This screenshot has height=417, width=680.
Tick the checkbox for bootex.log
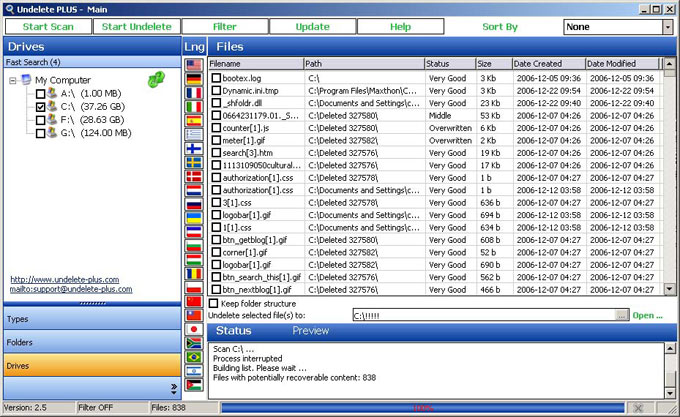tap(216, 77)
